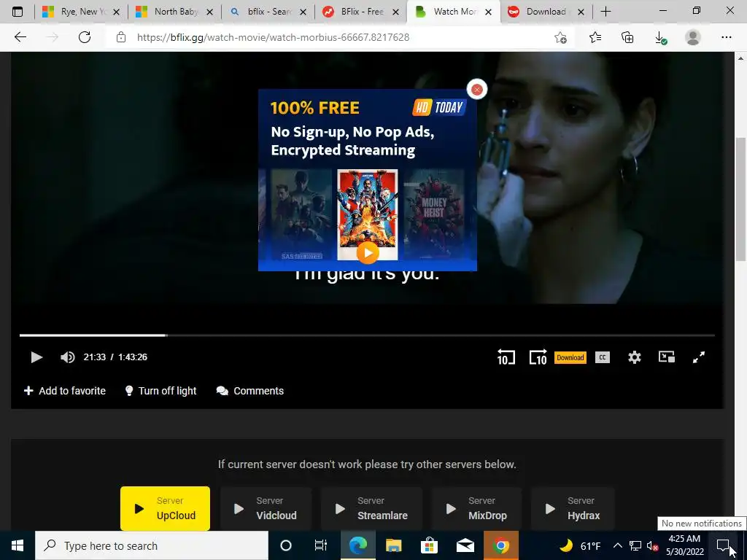Switch to Server MixDrop
747x560 pixels.
pyautogui.click(x=476, y=508)
